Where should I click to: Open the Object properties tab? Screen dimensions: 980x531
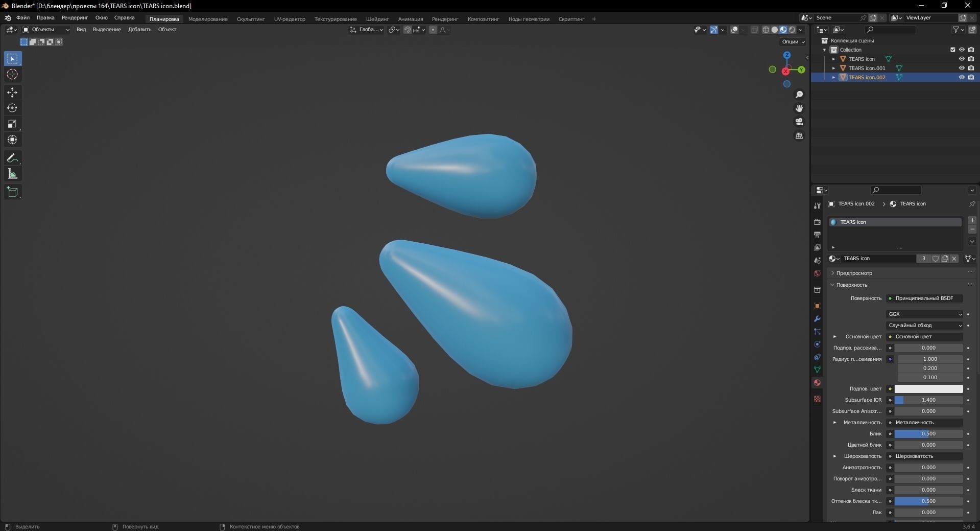(817, 306)
